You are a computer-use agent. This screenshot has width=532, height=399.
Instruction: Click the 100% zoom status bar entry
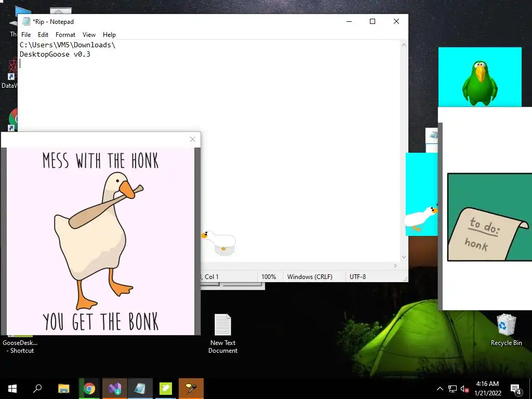(x=269, y=276)
